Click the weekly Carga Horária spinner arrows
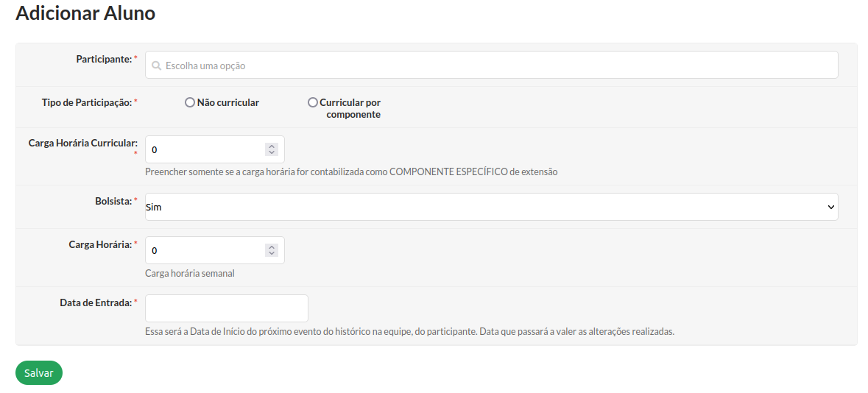 coord(271,250)
